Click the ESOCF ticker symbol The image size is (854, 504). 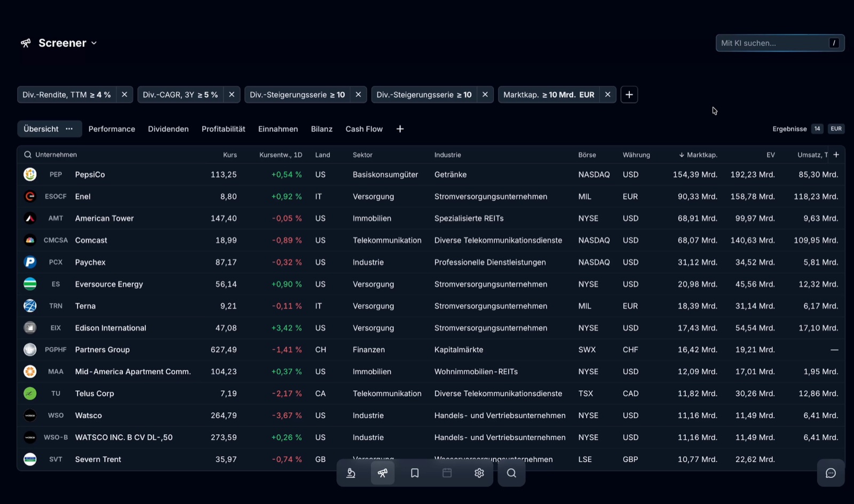(x=56, y=196)
